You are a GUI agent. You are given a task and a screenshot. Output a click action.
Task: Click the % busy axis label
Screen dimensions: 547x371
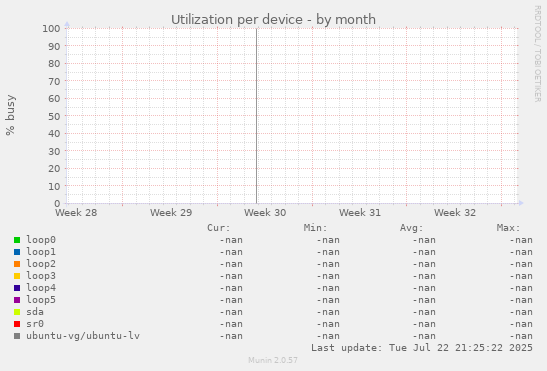pyautogui.click(x=10, y=115)
